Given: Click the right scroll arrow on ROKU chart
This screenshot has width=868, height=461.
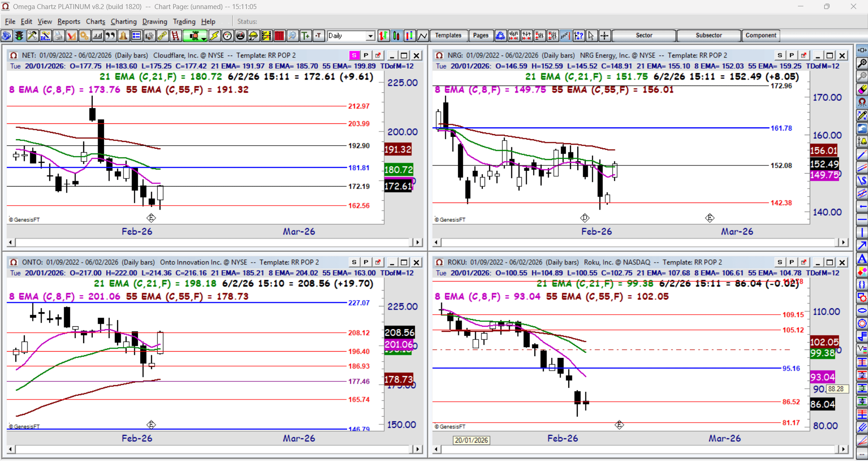Looking at the screenshot, I should [x=843, y=449].
